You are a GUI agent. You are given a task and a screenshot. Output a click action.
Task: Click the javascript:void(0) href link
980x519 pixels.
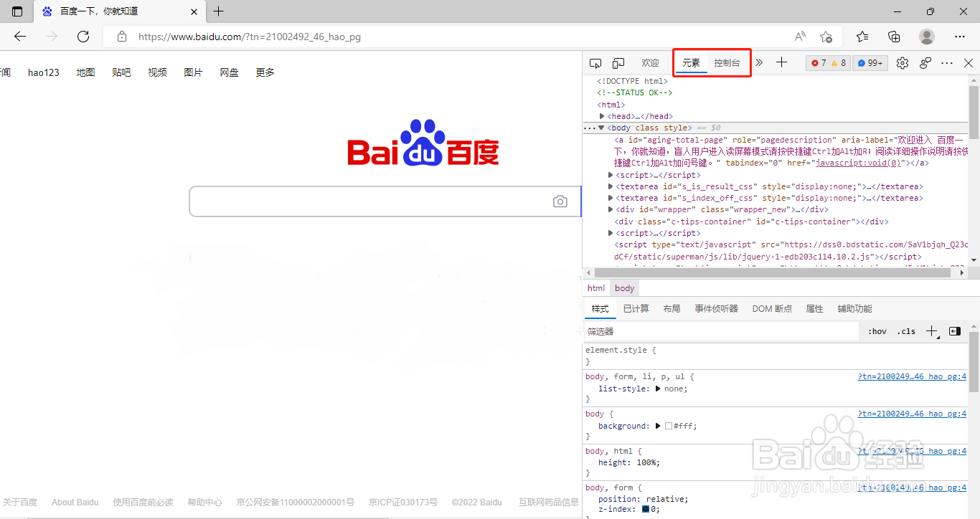(857, 163)
